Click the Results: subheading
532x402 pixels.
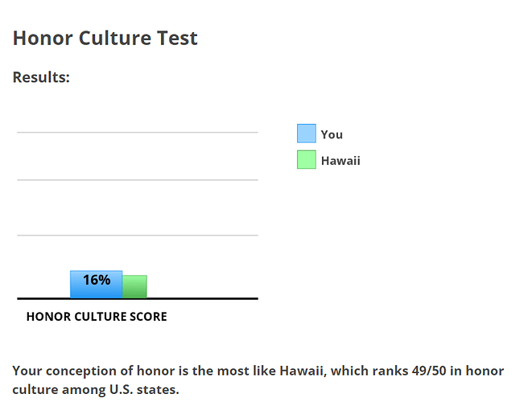(41, 77)
